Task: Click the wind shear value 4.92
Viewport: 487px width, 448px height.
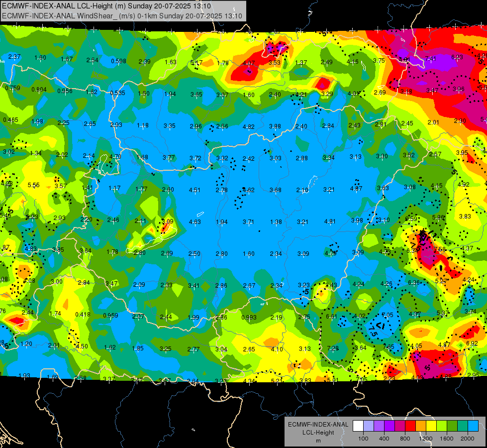Action: [x=464, y=184]
